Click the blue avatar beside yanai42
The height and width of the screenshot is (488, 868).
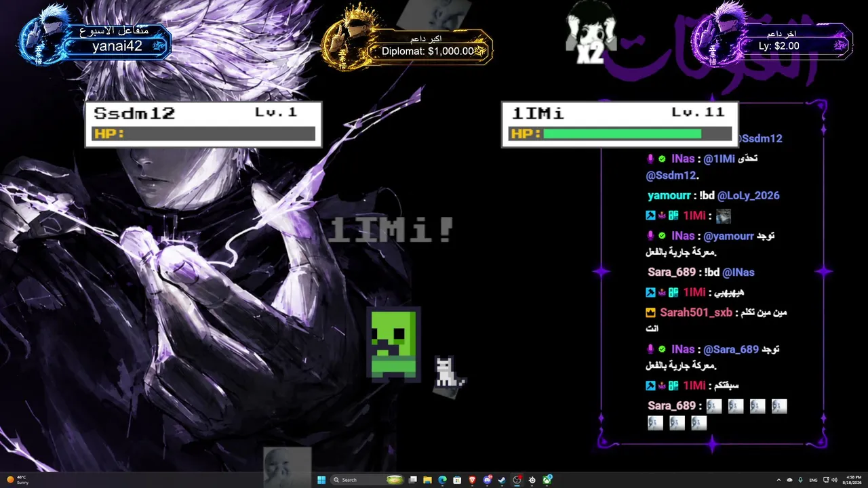click(45, 37)
